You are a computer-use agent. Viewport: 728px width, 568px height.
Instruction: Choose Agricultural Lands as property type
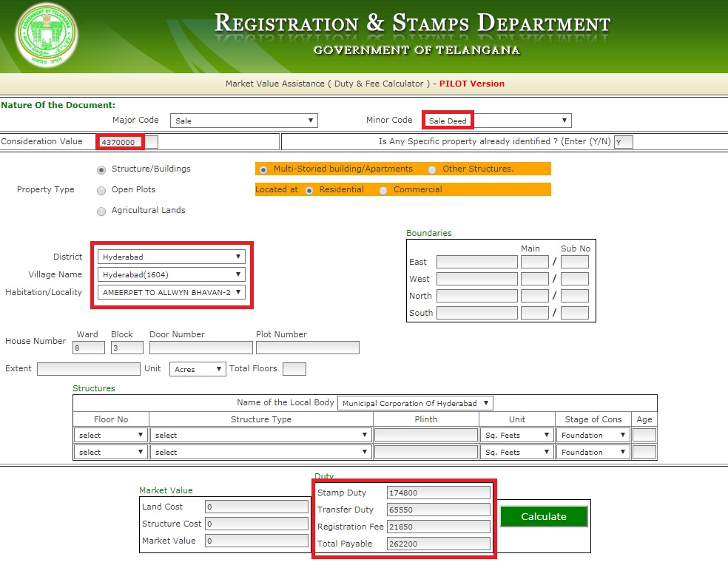[101, 212]
